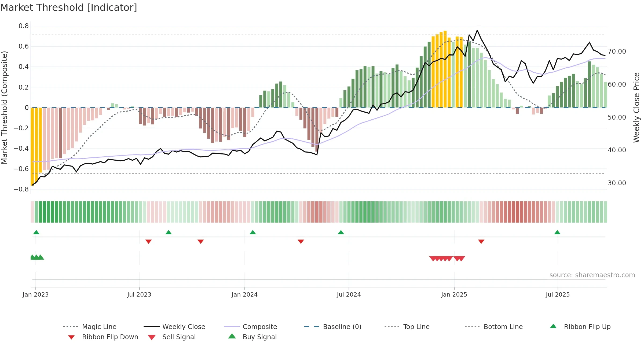The width and height of the screenshot is (644, 362).
Task: Click the 'Jan 2023' x-axis label
Action: tap(36, 294)
